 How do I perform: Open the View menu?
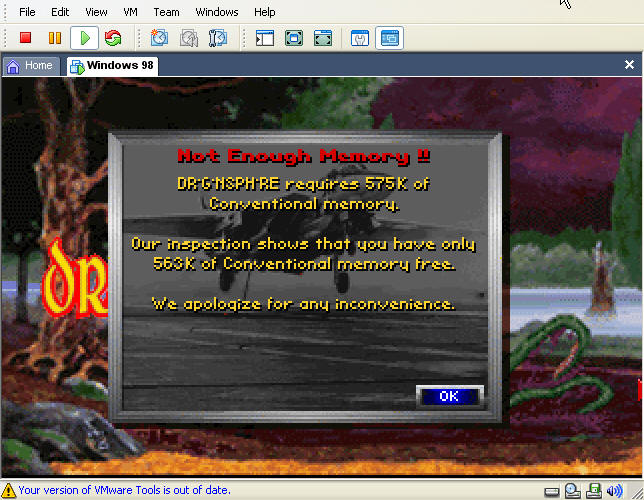click(96, 12)
